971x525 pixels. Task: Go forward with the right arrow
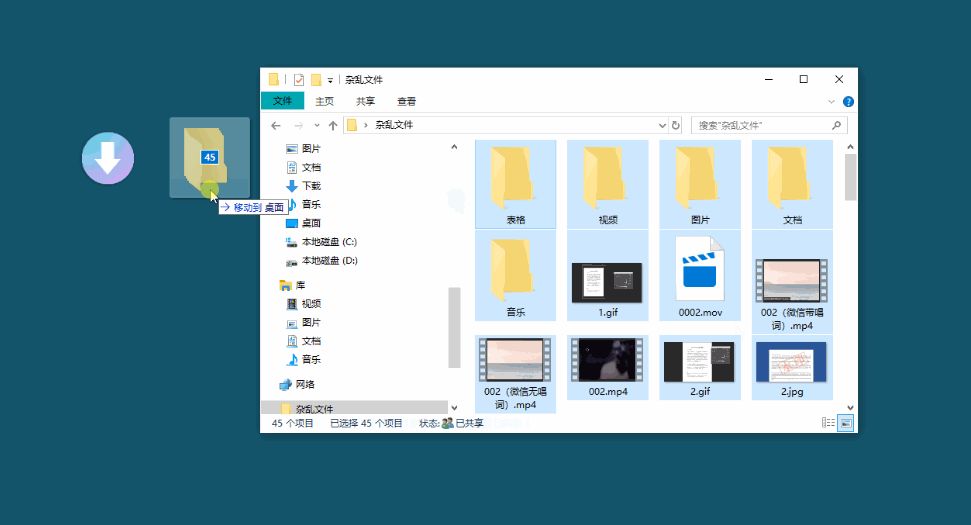tap(298, 126)
